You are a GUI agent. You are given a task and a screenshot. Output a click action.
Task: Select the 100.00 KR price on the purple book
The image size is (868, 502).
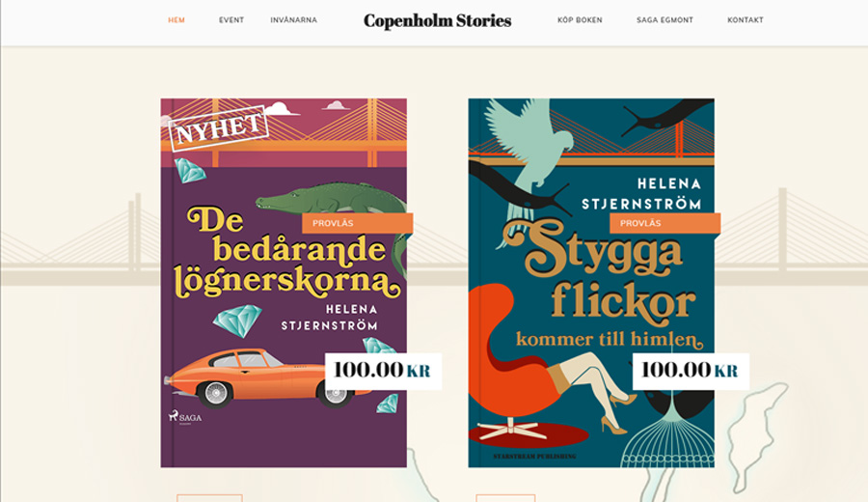coord(383,371)
